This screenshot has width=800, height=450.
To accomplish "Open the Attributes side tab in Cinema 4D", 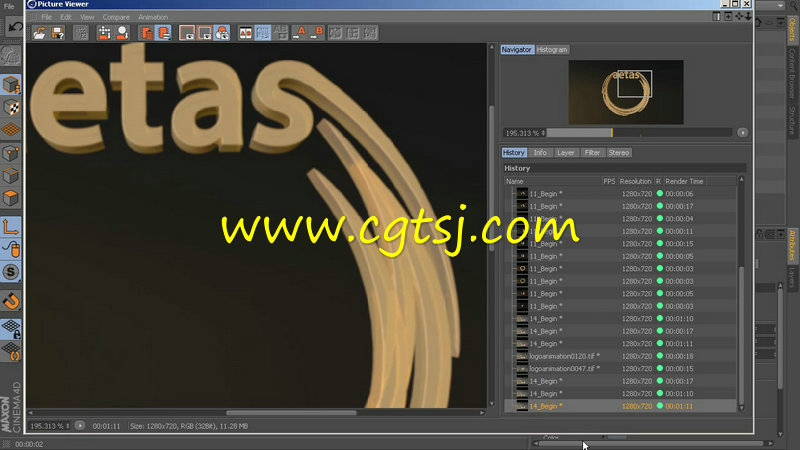I will coord(792,245).
